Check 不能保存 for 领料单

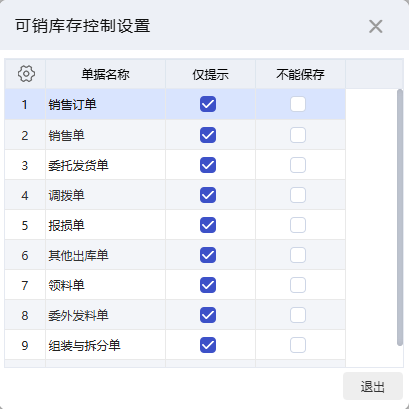[298, 285]
